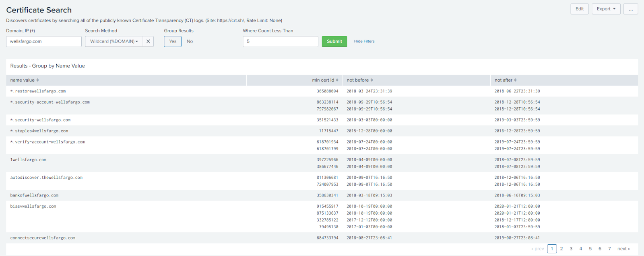Sort by min cert id column
This screenshot has width=644, height=256.
pos(325,80)
